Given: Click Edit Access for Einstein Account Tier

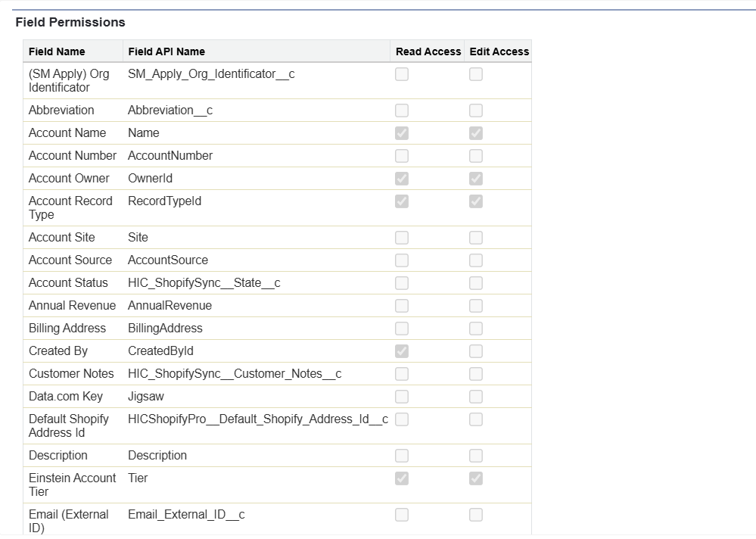Looking at the screenshot, I should click(x=476, y=478).
